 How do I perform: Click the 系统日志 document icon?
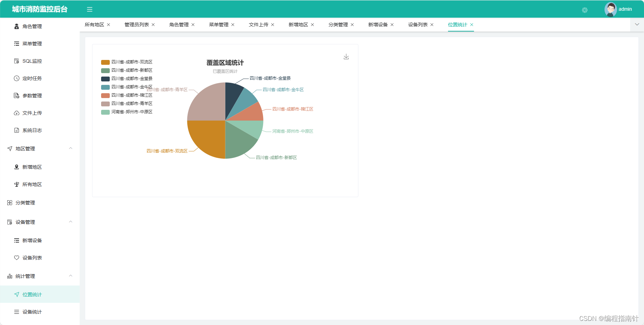click(x=17, y=130)
